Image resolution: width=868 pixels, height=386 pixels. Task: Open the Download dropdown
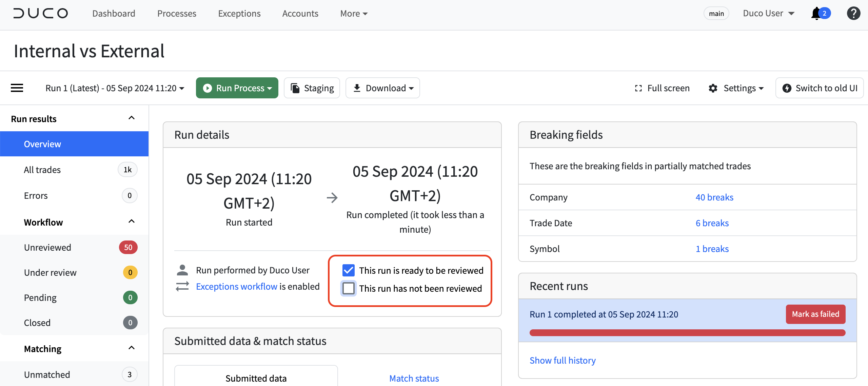tap(382, 88)
